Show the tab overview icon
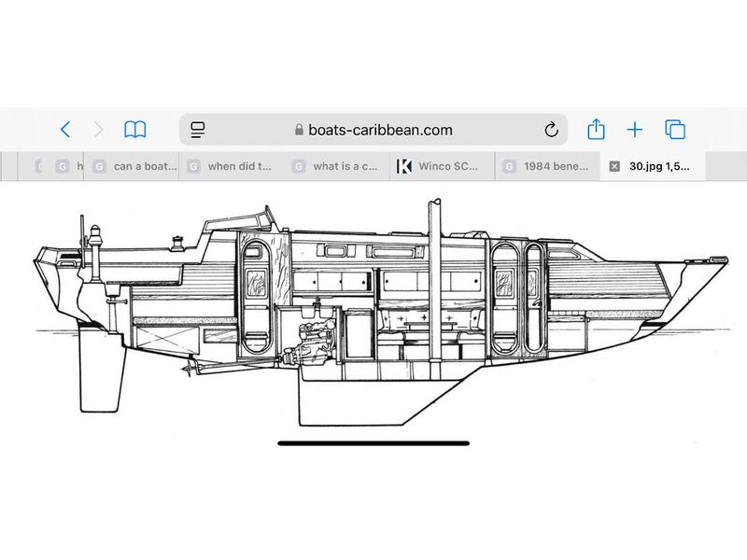Viewport: 747px width, 560px height. (x=675, y=130)
